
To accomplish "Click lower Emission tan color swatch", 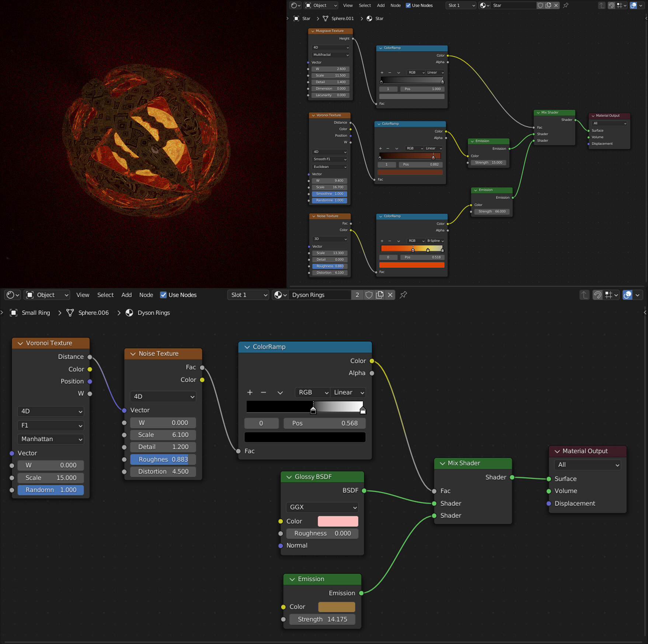I will [337, 607].
